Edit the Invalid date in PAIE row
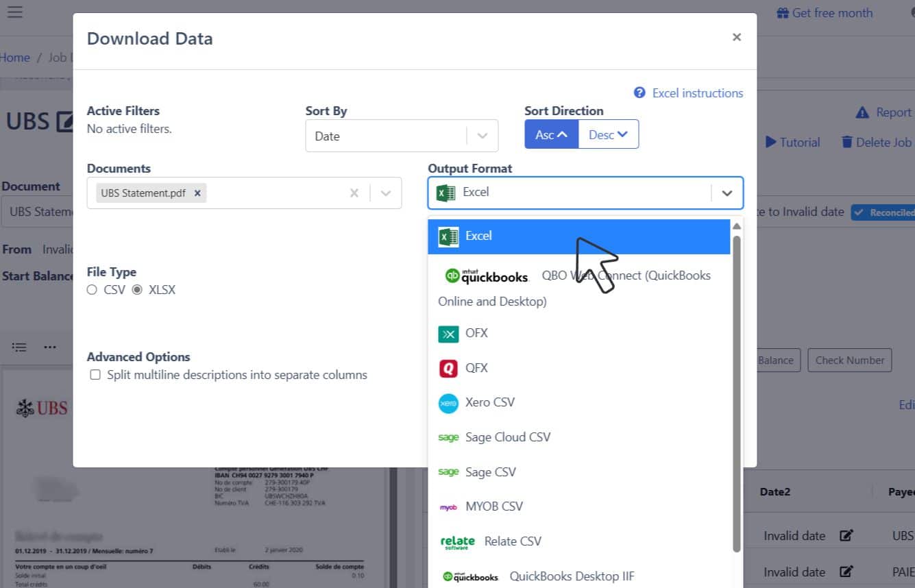Image resolution: width=915 pixels, height=588 pixels. tap(846, 572)
